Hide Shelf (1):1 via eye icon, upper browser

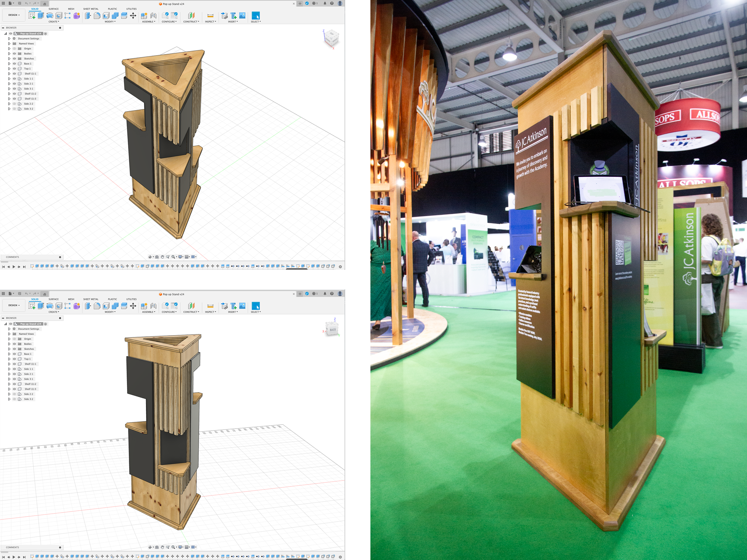15,74
